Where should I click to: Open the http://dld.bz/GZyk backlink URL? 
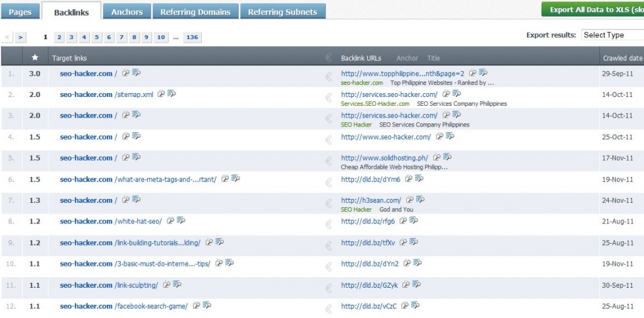coord(369,285)
